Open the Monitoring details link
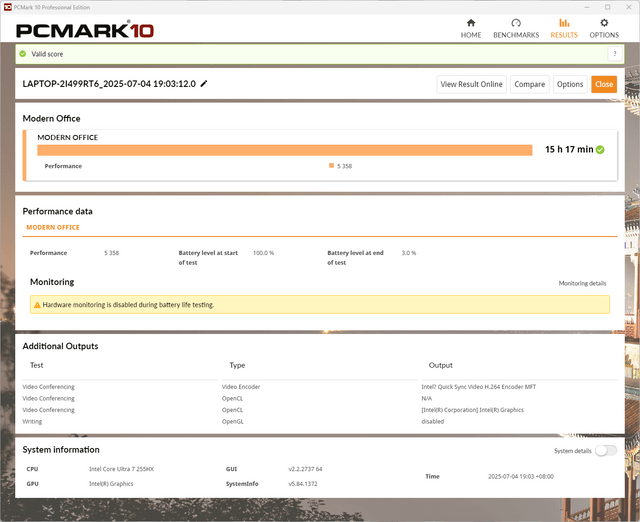Image resolution: width=640 pixels, height=522 pixels. pos(582,283)
